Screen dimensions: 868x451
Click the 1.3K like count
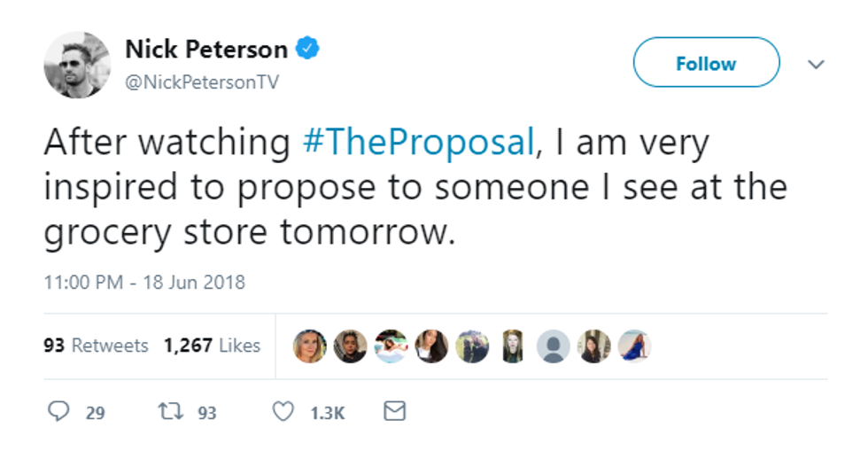click(x=328, y=413)
